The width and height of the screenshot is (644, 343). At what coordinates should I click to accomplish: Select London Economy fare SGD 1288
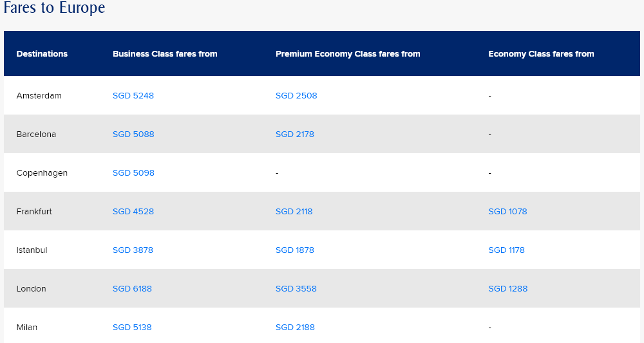pos(508,289)
